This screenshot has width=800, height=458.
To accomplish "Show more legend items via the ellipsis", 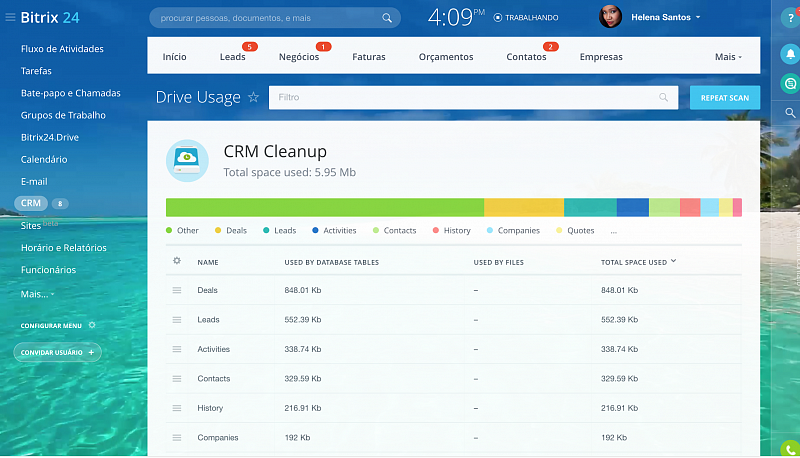I will [x=614, y=231].
